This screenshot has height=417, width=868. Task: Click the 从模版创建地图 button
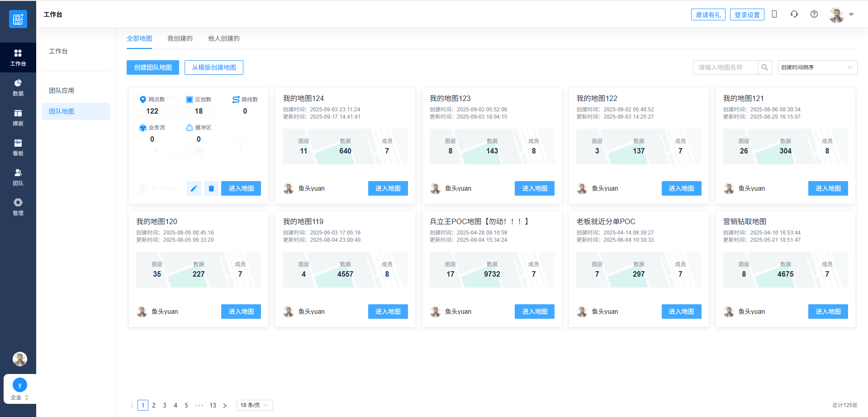[213, 67]
